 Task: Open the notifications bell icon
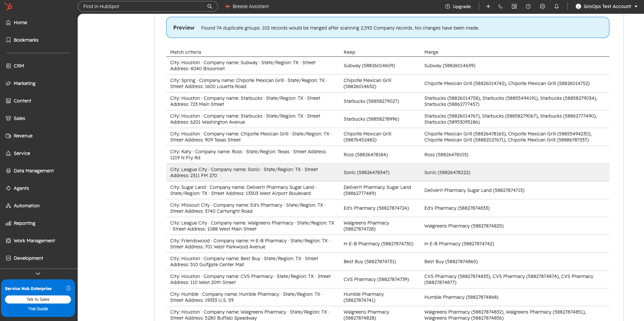(557, 6)
